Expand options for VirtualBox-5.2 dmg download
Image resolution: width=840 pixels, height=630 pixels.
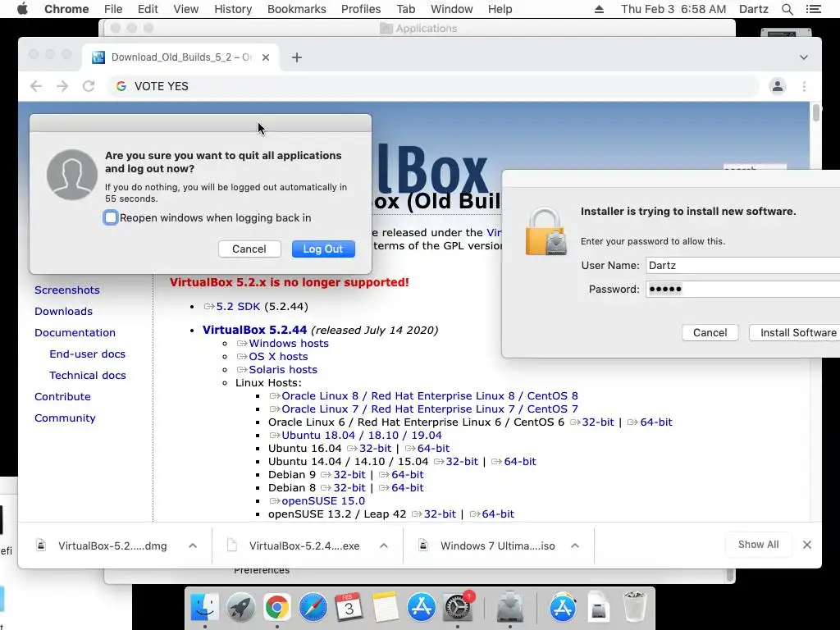tap(193, 546)
